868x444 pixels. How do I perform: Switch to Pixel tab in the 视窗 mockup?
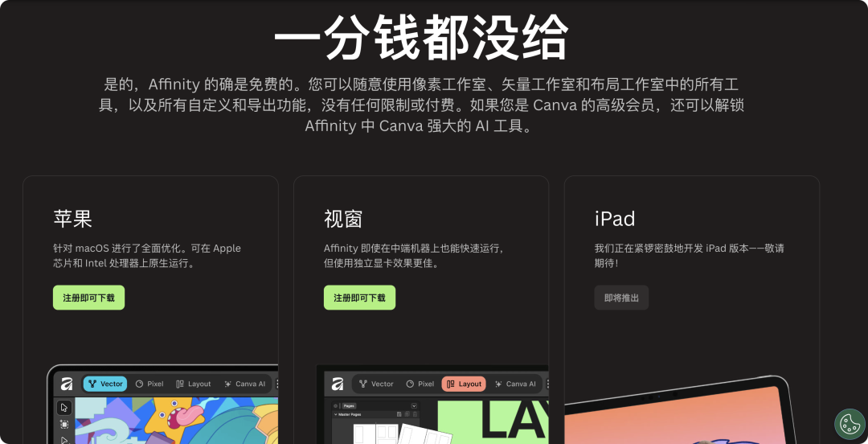pos(420,384)
